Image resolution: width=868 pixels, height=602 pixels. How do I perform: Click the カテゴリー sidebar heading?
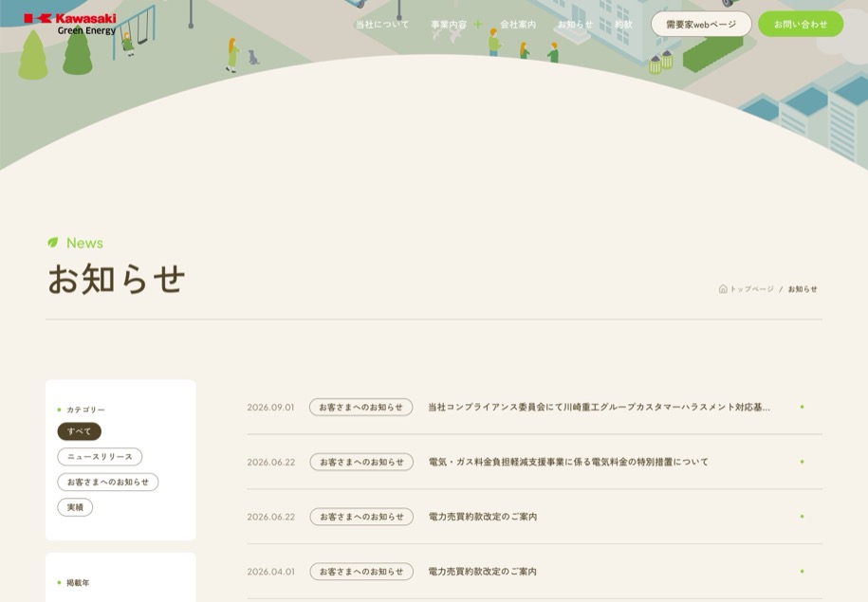pyautogui.click(x=85, y=410)
